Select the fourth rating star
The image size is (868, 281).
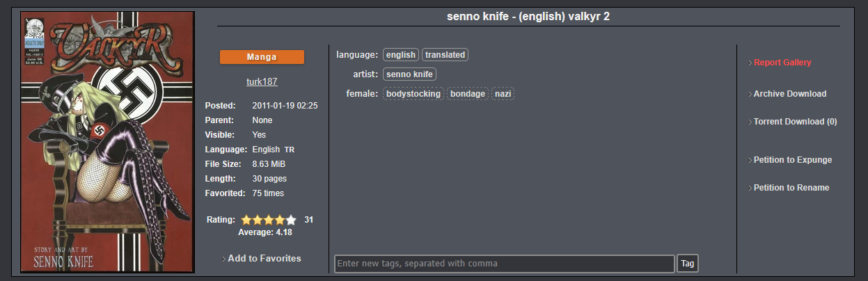coord(280,220)
